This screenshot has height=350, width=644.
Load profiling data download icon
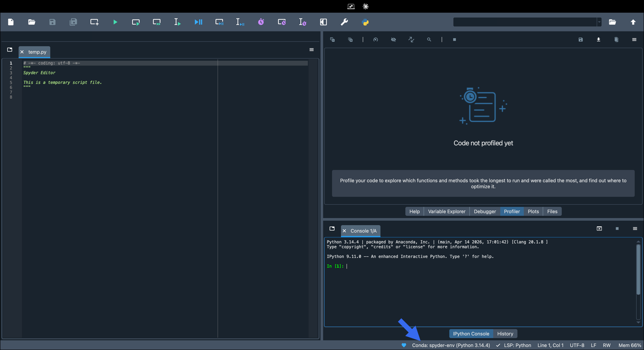(x=599, y=40)
